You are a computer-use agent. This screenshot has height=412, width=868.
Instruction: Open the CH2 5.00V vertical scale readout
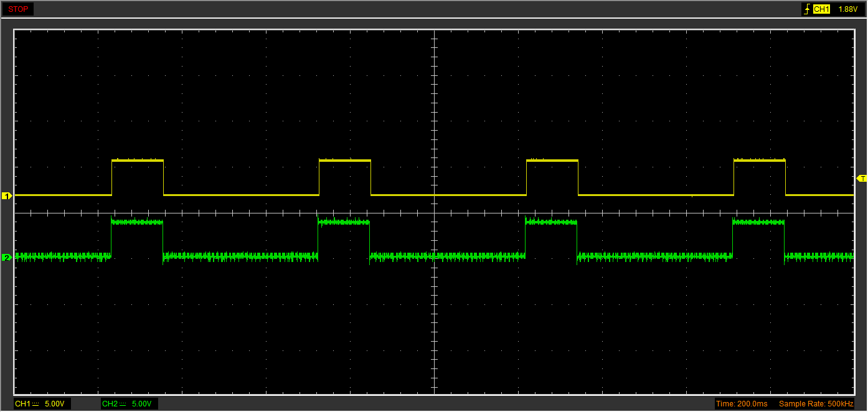[141, 405]
